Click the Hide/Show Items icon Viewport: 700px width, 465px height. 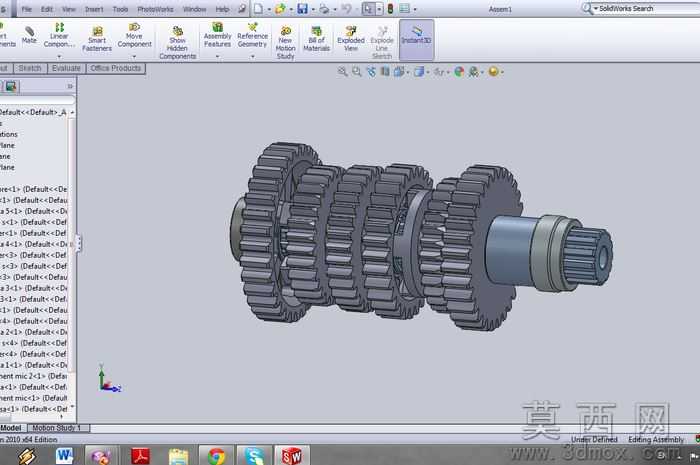pos(439,71)
